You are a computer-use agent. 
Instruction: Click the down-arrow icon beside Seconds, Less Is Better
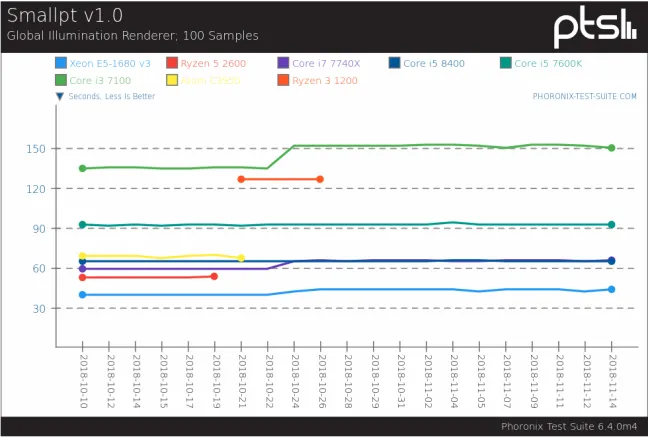(x=60, y=97)
